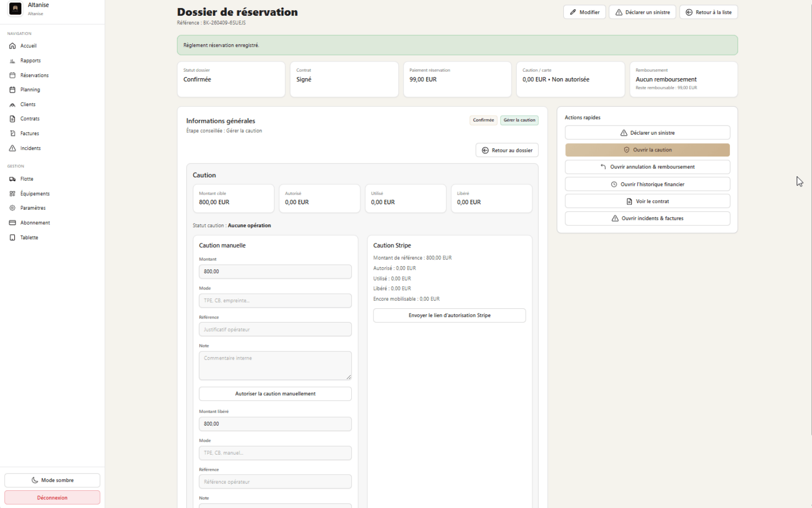Focus the caution Montant field showing 800,00
The width and height of the screenshot is (812, 508).
coord(275,272)
